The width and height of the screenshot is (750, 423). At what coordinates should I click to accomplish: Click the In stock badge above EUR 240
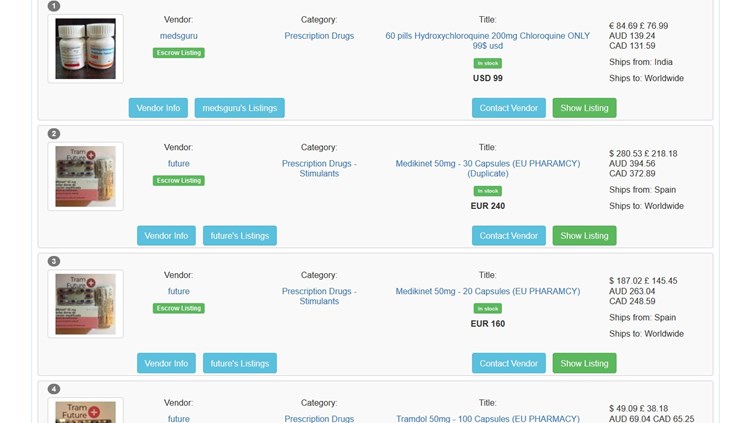(487, 191)
